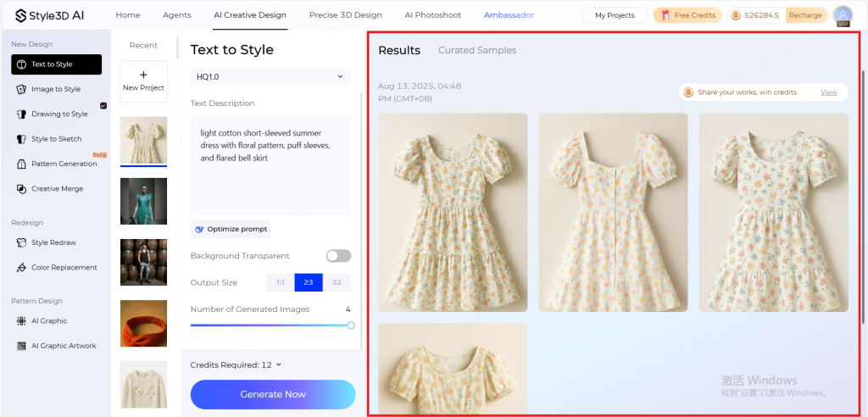
Task: Open the Color Replacement icon
Action: click(x=21, y=268)
